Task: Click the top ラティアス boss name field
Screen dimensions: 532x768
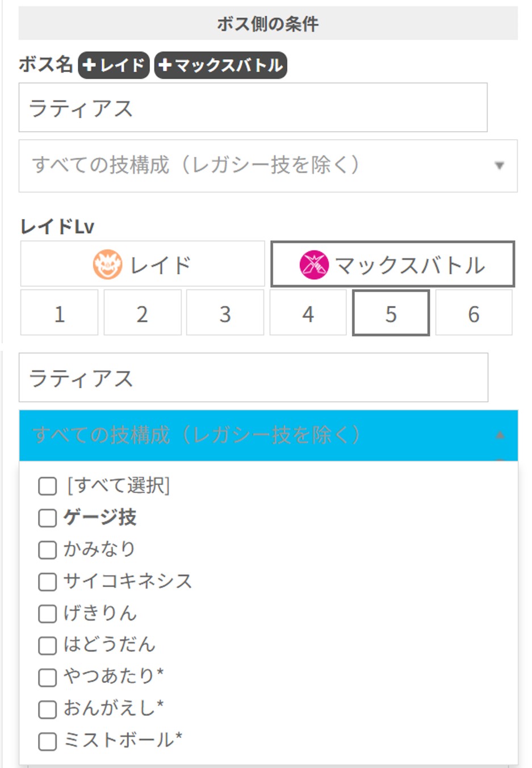Action: (253, 108)
